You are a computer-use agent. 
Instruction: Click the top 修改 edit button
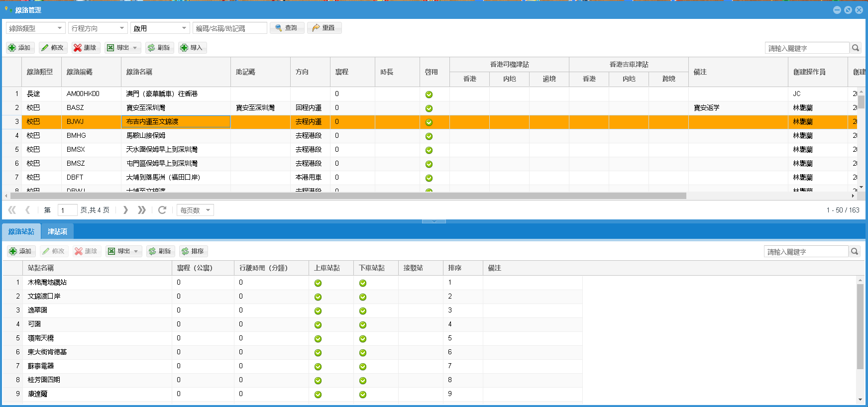pyautogui.click(x=52, y=48)
